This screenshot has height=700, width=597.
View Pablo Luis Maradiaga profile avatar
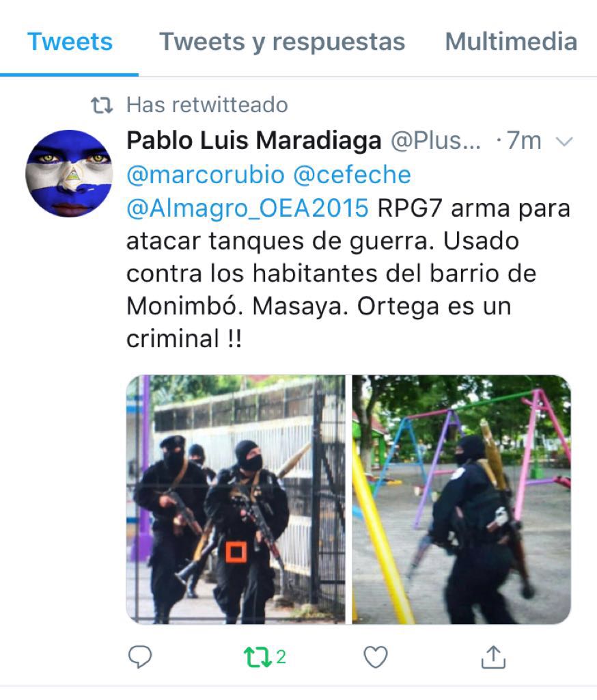(69, 173)
